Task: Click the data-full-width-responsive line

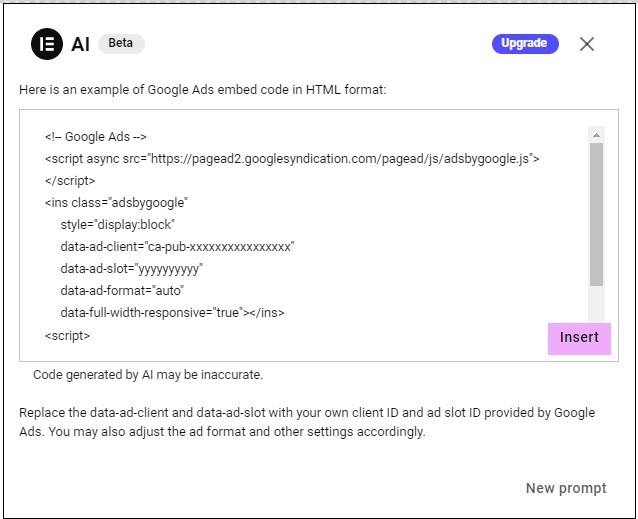Action: pos(172,312)
